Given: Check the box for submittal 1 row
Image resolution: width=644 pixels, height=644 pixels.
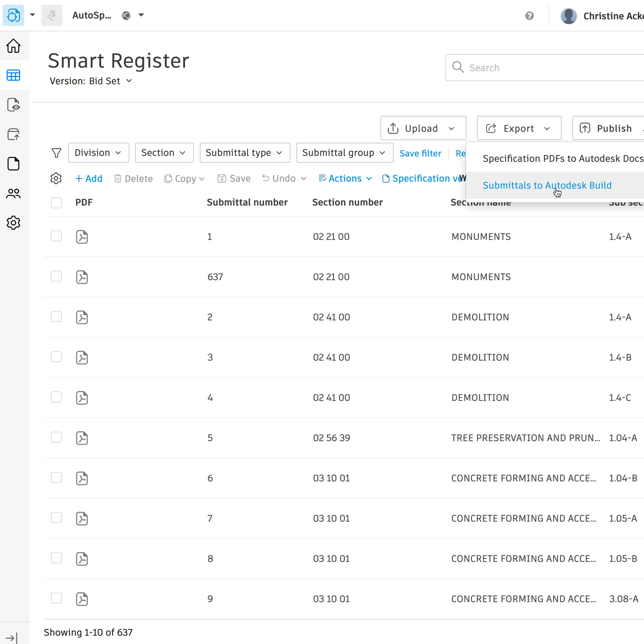Looking at the screenshot, I should 56,236.
